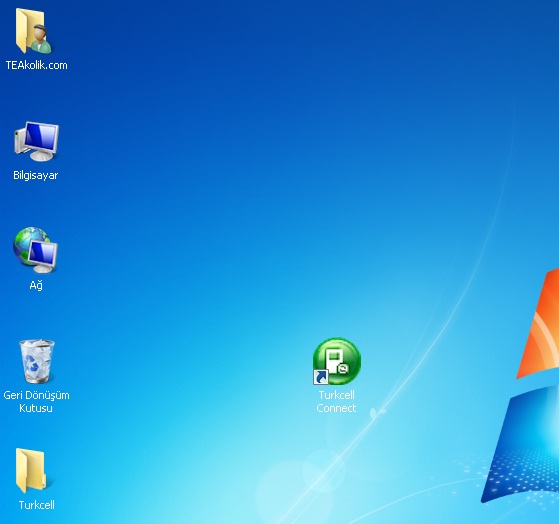Click the "Turkcell" folder label
The width and height of the screenshot is (559, 524).
tap(36, 505)
